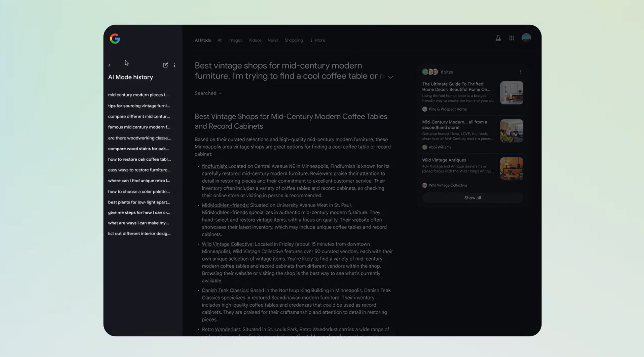Start a new AI Mode search

(165, 65)
